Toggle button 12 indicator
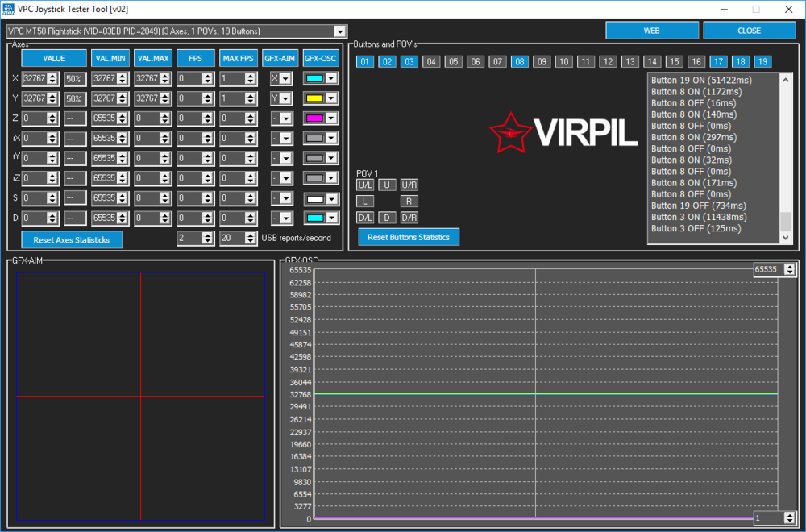806x532 pixels. [x=608, y=62]
